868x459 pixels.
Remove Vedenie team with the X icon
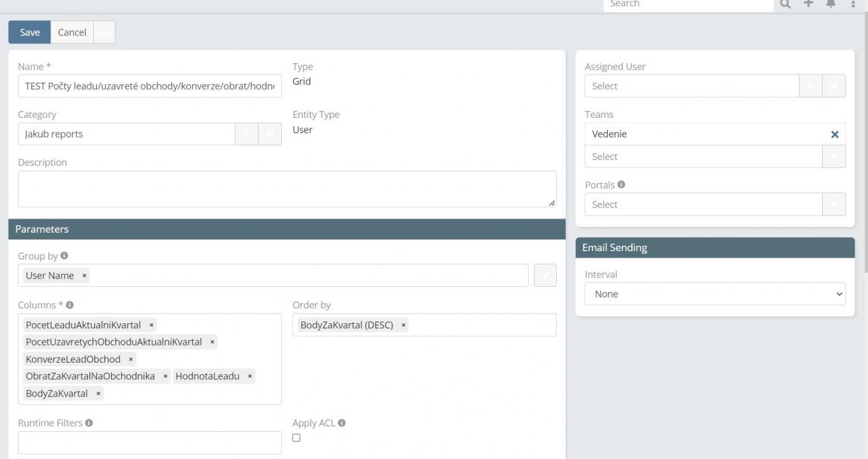pos(834,135)
